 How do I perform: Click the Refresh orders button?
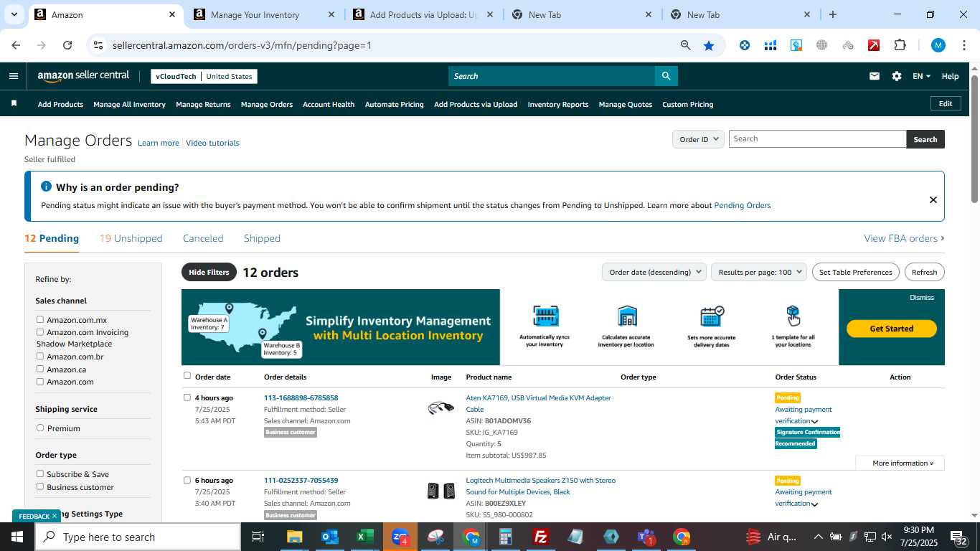tap(924, 272)
